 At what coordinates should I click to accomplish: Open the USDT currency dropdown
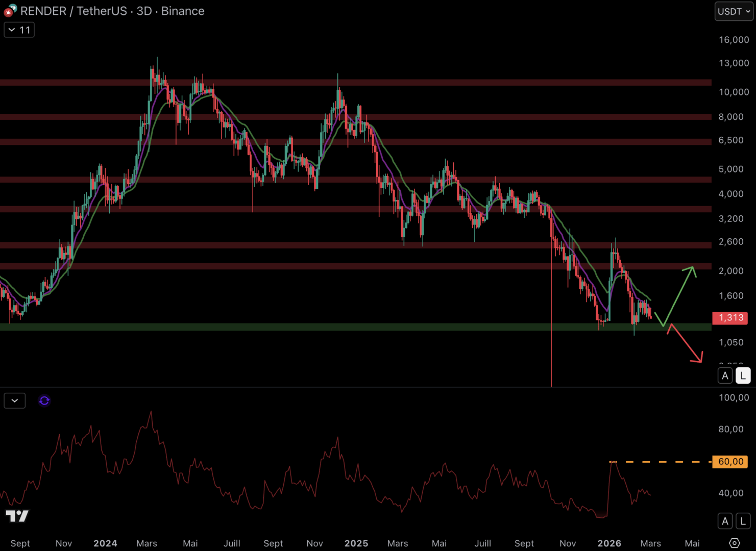[734, 11]
